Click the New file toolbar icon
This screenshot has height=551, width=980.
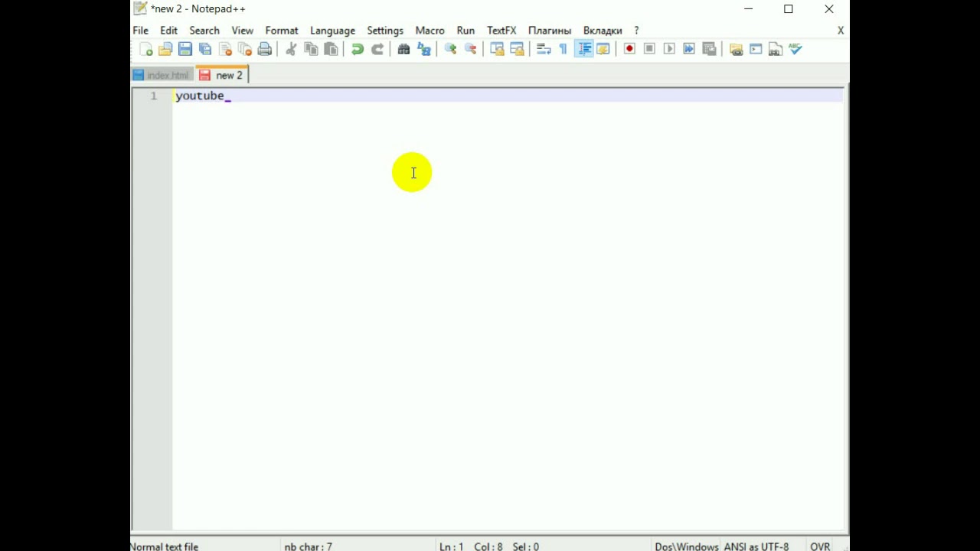[145, 49]
